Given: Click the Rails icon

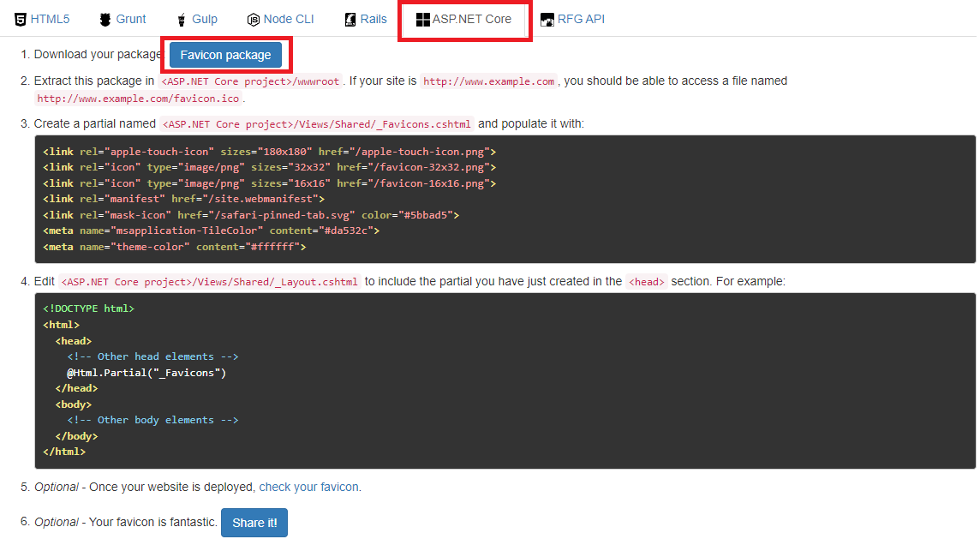Looking at the screenshot, I should click(x=350, y=20).
